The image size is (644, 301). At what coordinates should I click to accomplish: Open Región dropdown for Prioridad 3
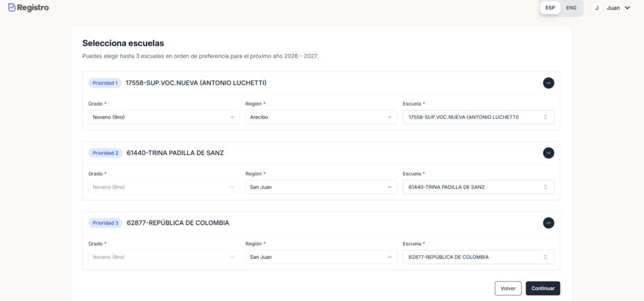321,256
